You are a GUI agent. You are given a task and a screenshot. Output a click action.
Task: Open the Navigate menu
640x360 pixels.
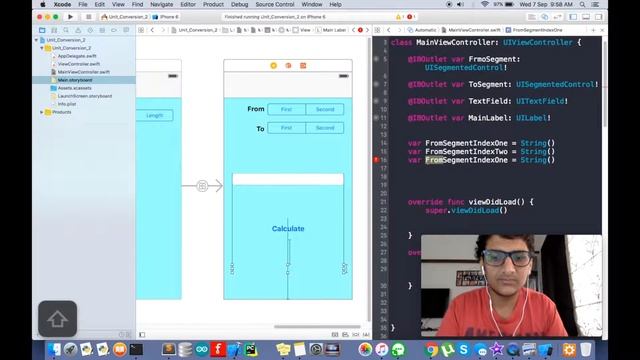[162, 4]
